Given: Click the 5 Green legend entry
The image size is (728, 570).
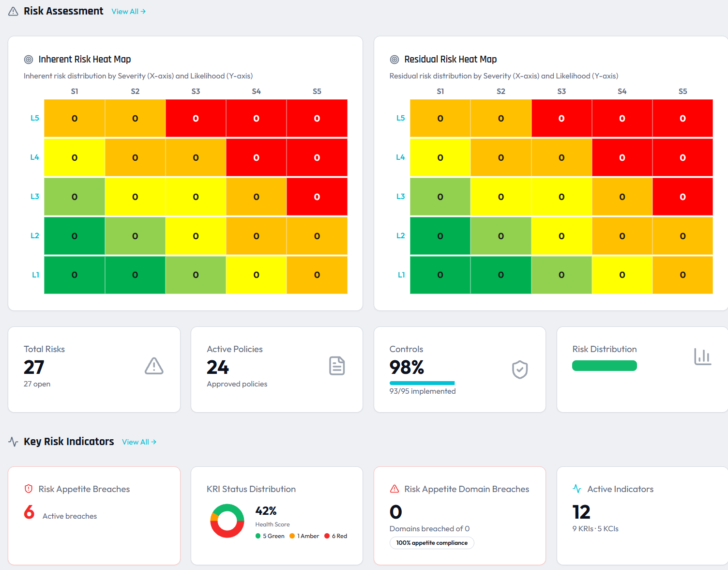Looking at the screenshot, I should [x=270, y=536].
